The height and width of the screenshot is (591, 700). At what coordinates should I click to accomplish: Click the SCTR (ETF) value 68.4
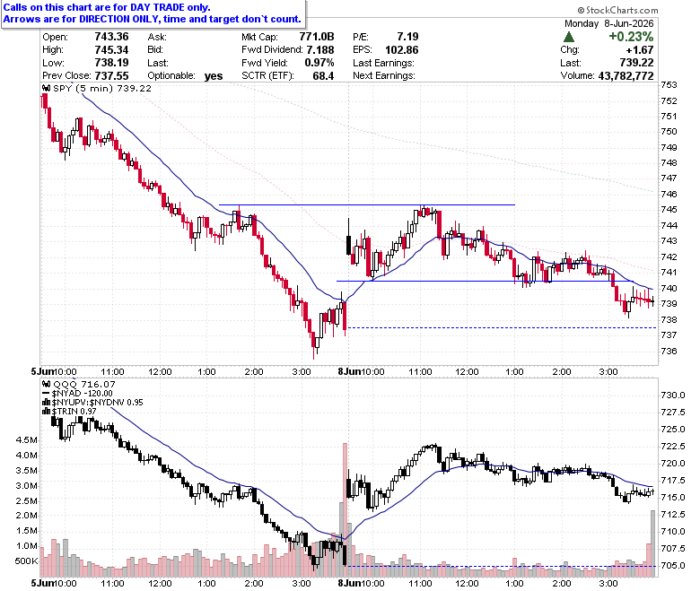pos(323,75)
